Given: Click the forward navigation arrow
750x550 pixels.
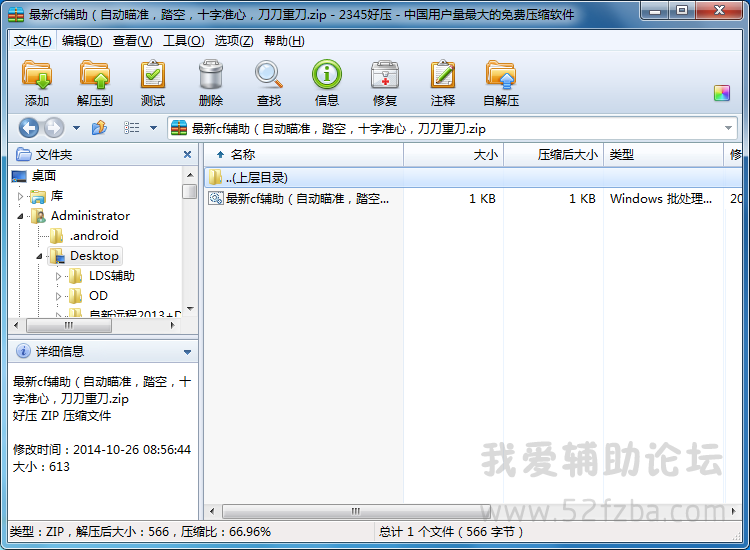Looking at the screenshot, I should 54,128.
